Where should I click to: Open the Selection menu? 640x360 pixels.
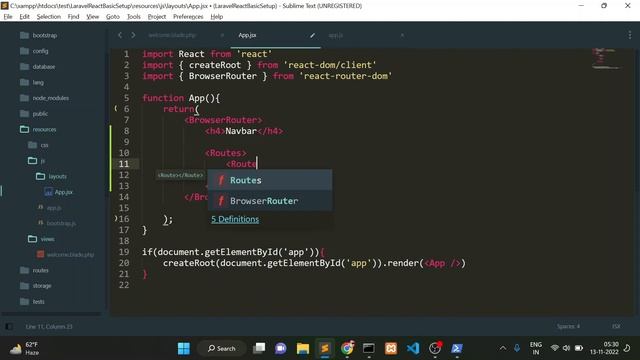[x=49, y=17]
